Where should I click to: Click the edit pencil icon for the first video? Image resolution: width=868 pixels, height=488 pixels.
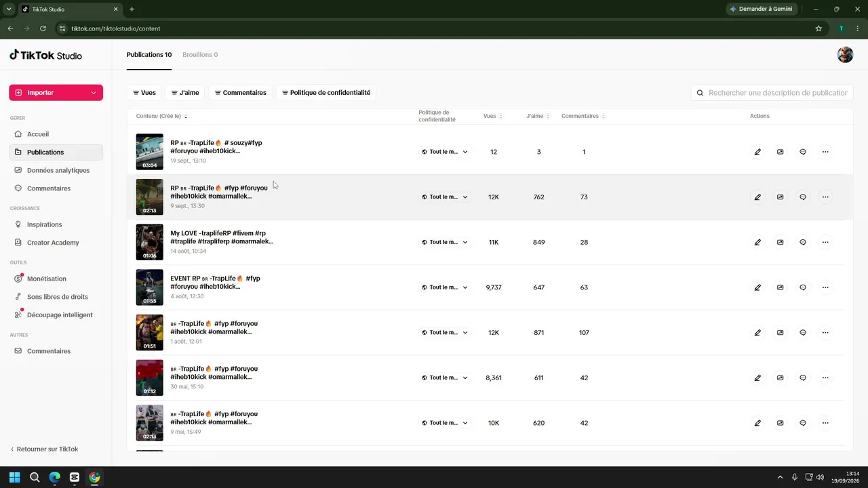757,152
